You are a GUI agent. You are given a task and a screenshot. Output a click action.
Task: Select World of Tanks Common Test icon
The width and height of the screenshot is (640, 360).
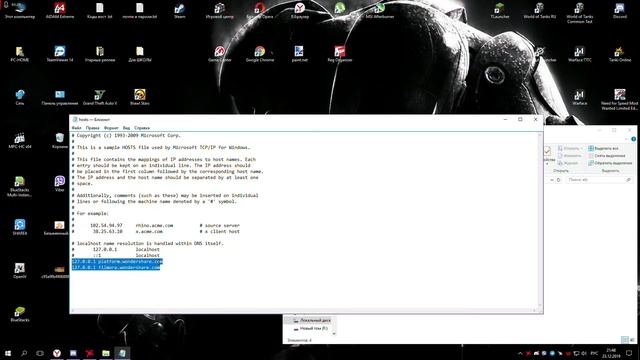[x=580, y=13]
